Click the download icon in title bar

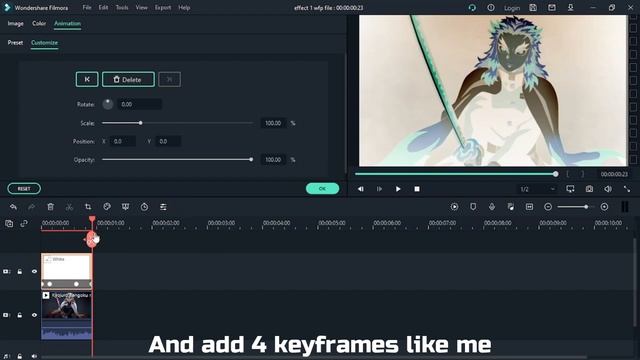[x=570, y=7]
